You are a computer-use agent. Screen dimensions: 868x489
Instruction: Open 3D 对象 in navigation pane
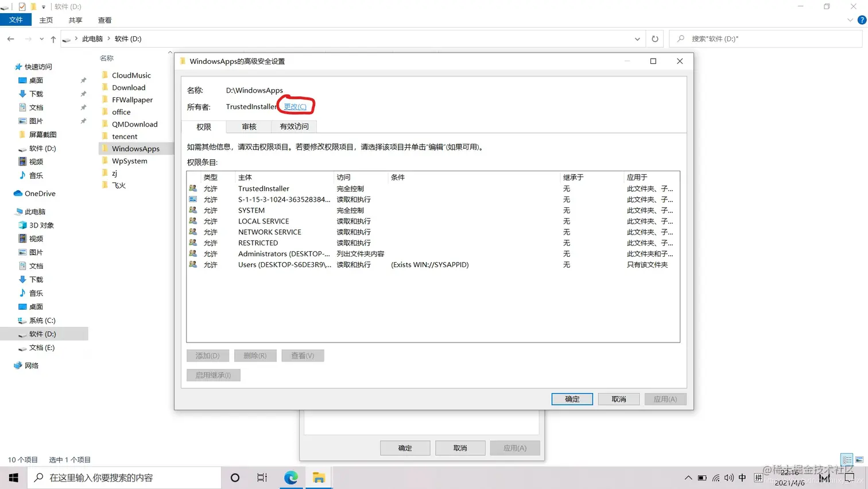coord(41,225)
